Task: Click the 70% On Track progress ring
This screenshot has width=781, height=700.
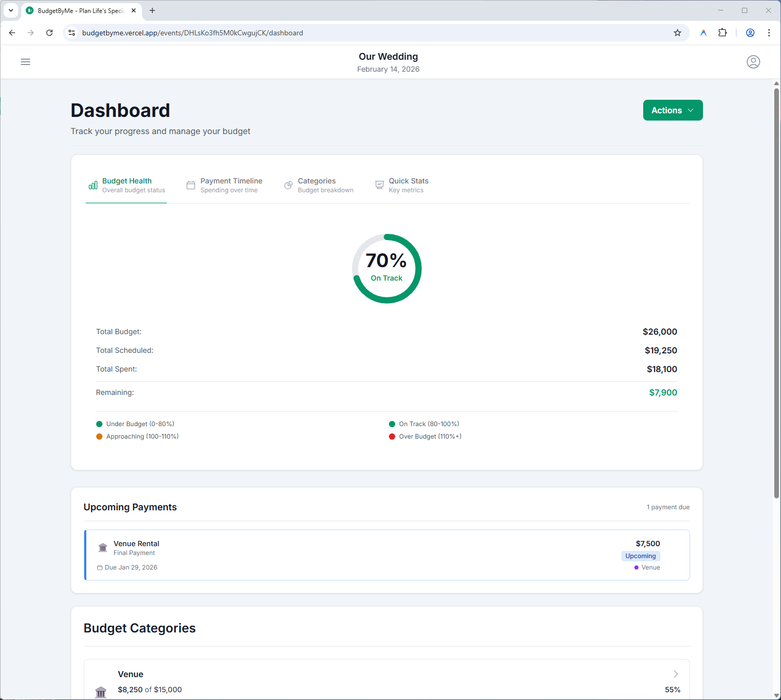Action: click(x=386, y=269)
